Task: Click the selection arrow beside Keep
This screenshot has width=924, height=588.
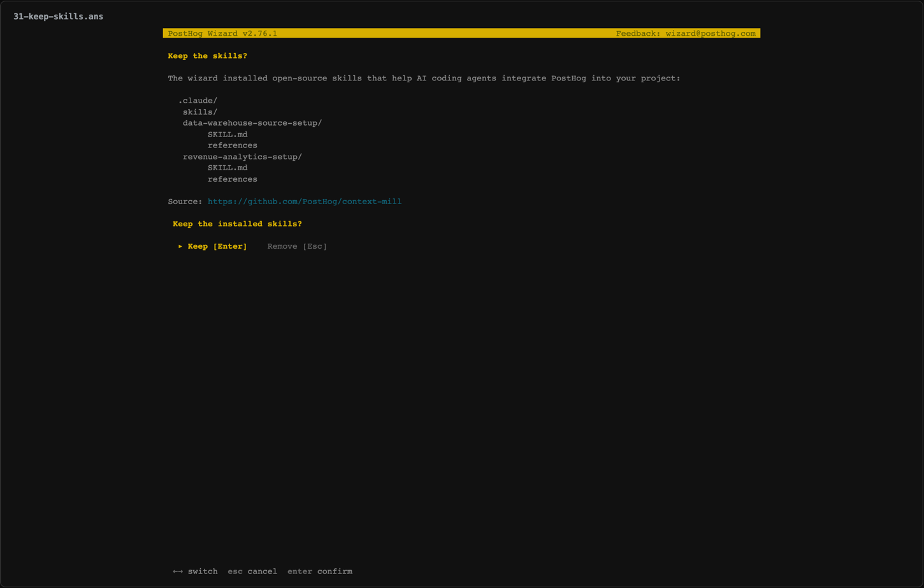Action: (x=180, y=246)
